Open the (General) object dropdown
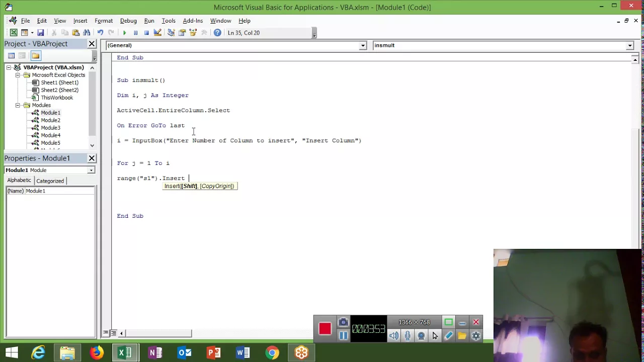 click(362, 45)
